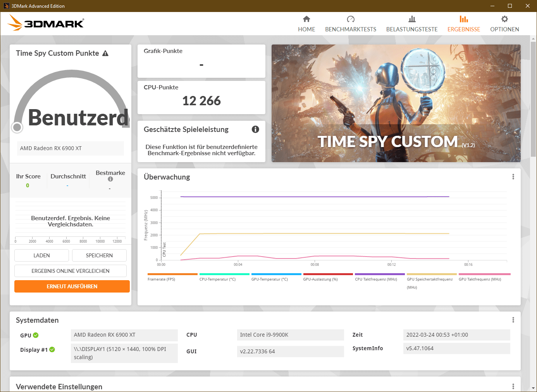The height and width of the screenshot is (392, 537).
Task: Click the 2022-03-24 00:53 +01:00 time value
Action: [457, 335]
